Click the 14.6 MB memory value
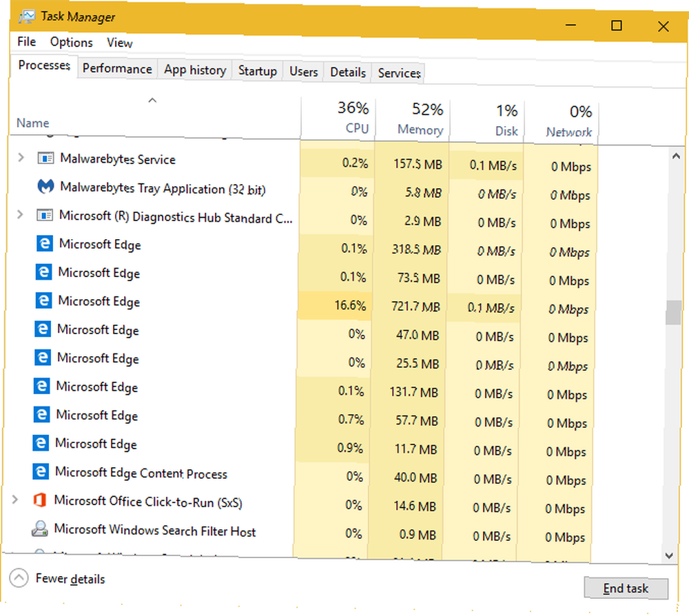 [x=414, y=506]
